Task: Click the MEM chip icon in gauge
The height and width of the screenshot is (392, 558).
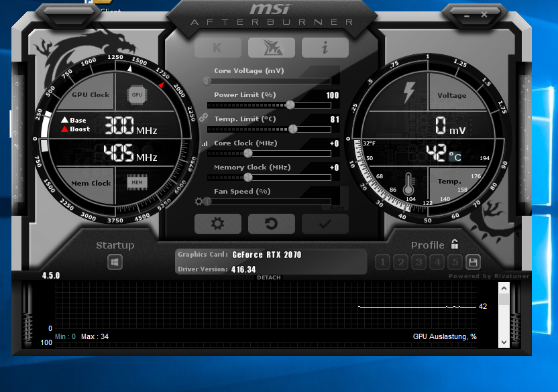Action: [x=137, y=182]
